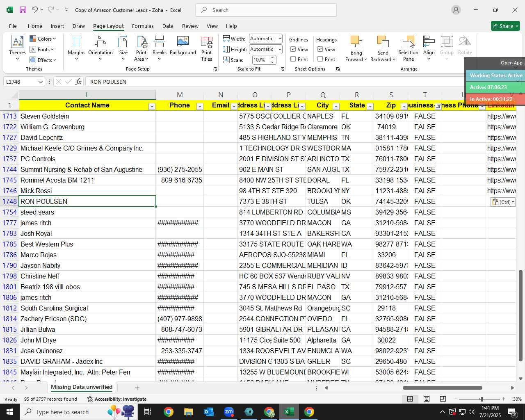
Task: Click the Search box in title bar
Action: click(266, 10)
